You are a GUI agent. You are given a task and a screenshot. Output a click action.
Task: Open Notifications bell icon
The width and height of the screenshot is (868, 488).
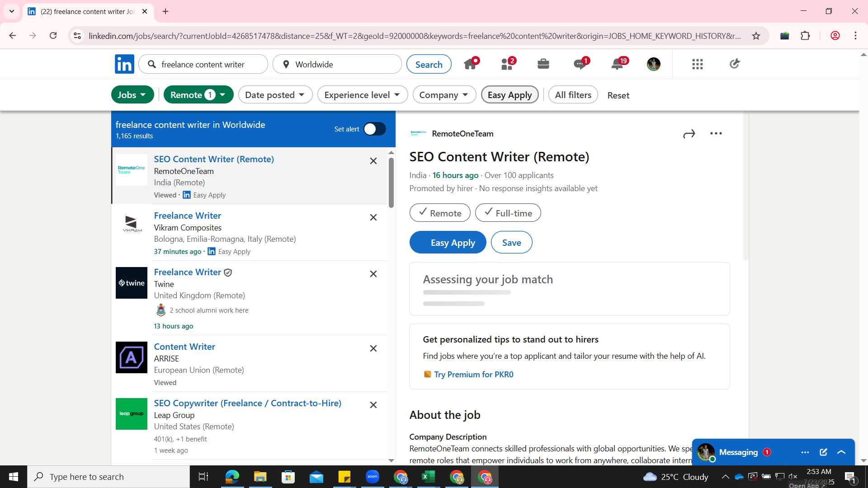click(618, 64)
